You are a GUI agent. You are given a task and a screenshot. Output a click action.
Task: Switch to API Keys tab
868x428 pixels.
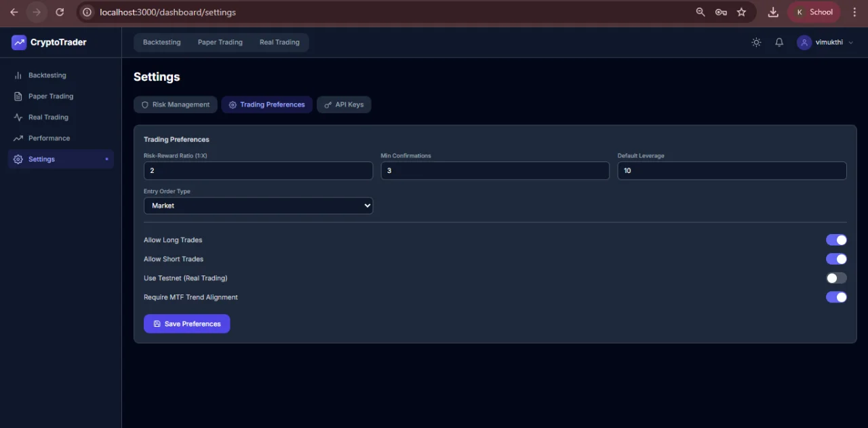pos(344,105)
